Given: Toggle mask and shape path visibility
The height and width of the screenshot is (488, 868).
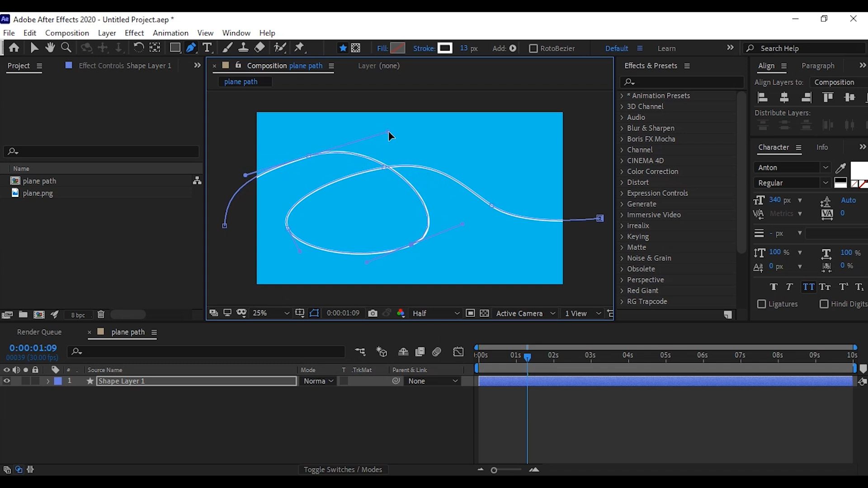Looking at the screenshot, I should click(314, 313).
